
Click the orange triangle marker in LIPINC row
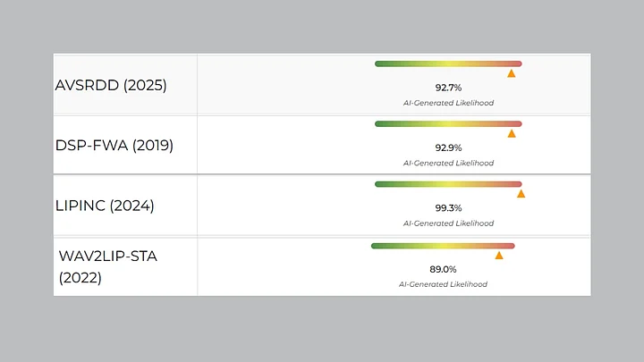[521, 193]
